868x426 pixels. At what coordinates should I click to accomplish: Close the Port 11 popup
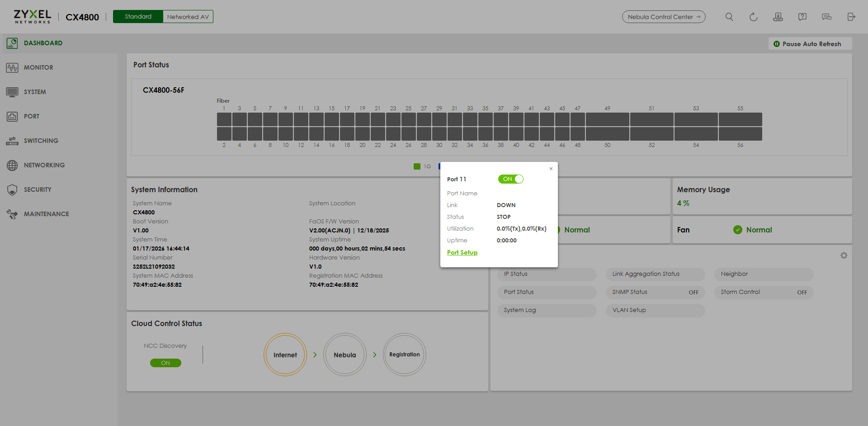(551, 169)
